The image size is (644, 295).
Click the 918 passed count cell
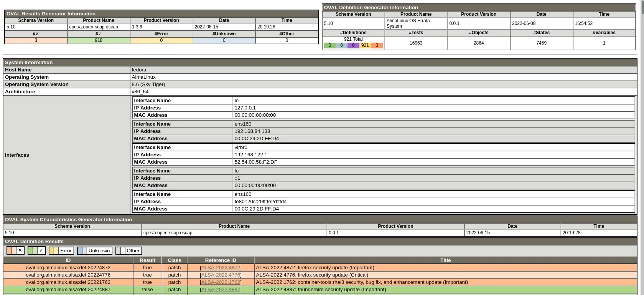[99, 40]
